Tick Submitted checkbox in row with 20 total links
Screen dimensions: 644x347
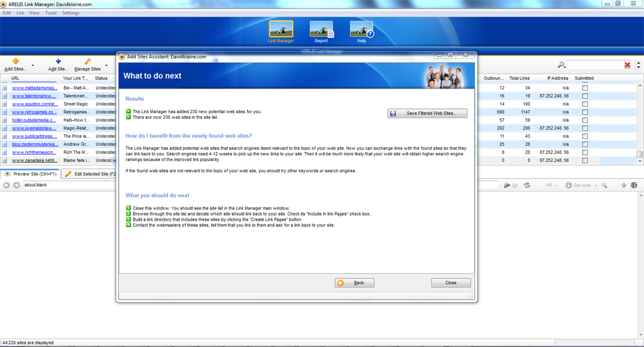(x=585, y=152)
